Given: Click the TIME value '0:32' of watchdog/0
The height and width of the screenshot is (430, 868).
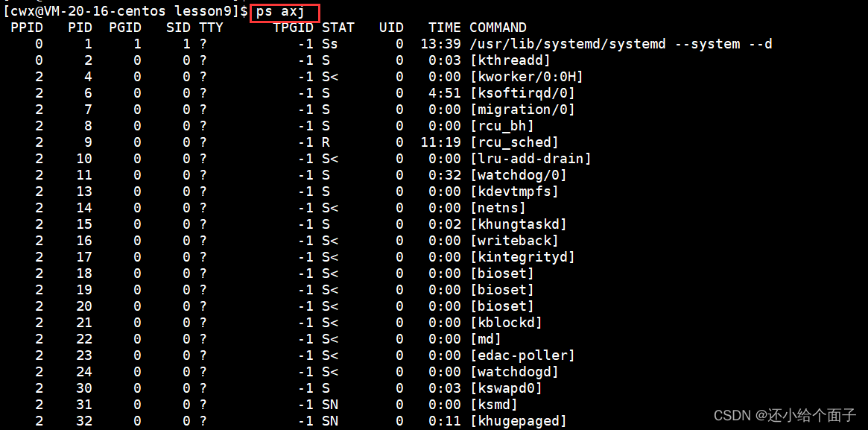Looking at the screenshot, I should [x=445, y=175].
